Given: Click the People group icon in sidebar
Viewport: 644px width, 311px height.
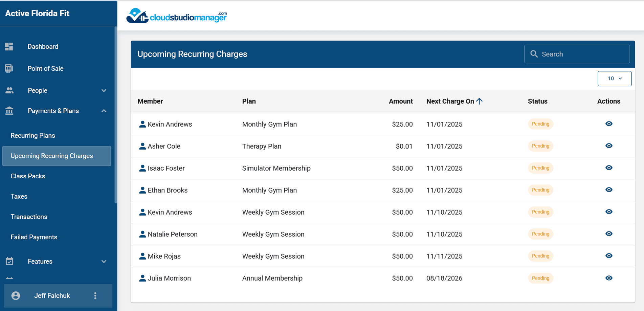Looking at the screenshot, I should coord(9,90).
